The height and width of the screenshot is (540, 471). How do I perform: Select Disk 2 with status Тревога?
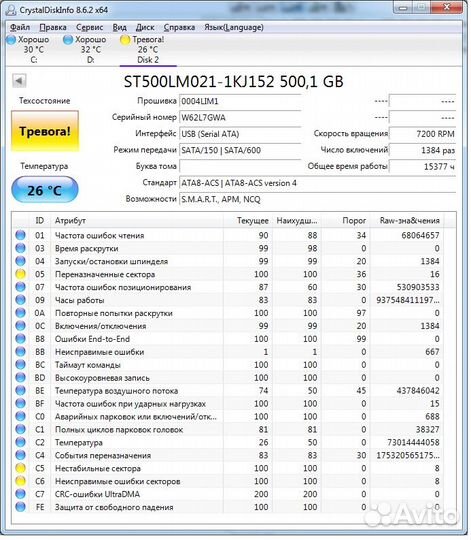148,50
